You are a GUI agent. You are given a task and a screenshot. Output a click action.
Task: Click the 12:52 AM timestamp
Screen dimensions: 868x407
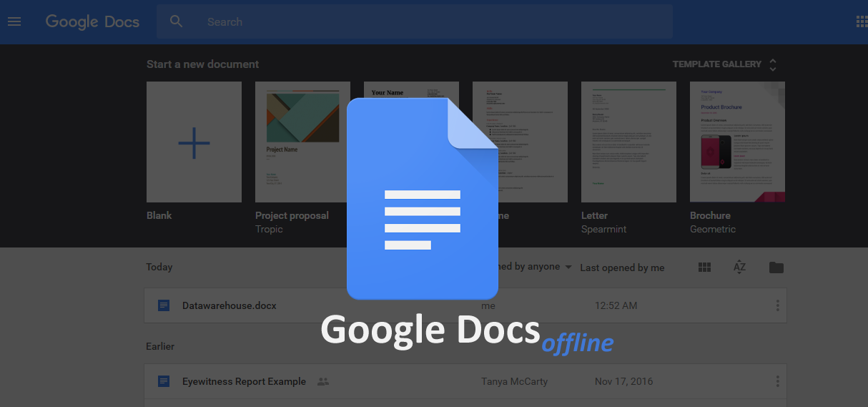pos(616,305)
